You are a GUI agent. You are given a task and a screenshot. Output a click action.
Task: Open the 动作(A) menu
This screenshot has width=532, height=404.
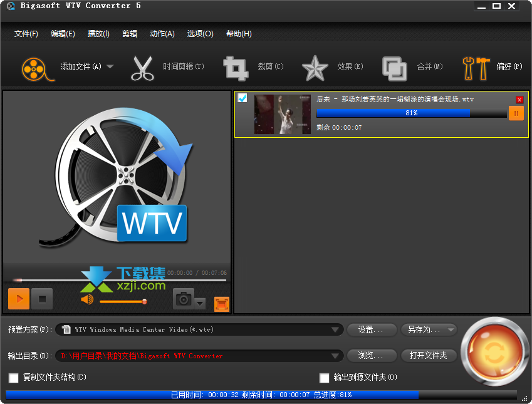pyautogui.click(x=162, y=34)
